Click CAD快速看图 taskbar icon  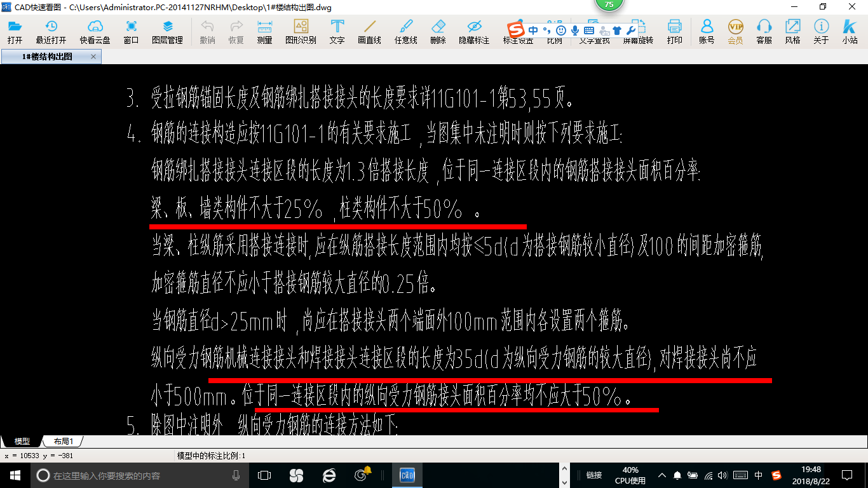click(x=407, y=475)
